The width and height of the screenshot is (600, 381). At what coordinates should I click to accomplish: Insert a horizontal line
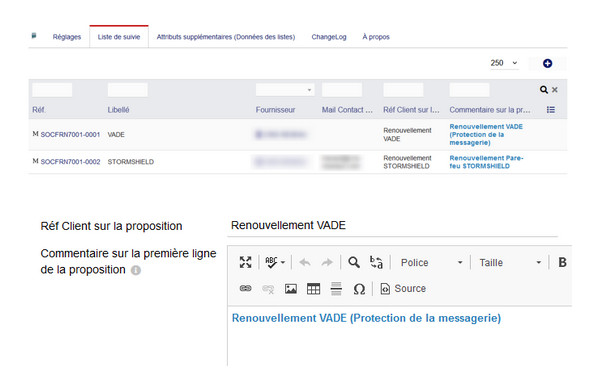pos(336,288)
